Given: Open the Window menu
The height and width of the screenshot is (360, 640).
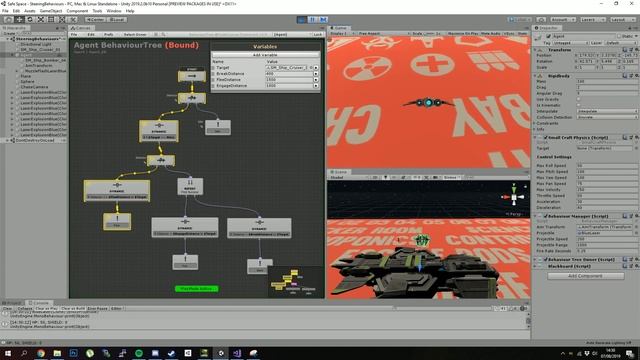Looking at the screenshot, I should click(114, 11).
